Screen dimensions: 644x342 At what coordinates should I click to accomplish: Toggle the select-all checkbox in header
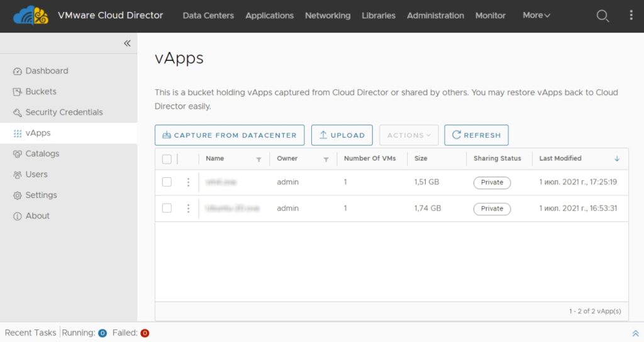point(167,159)
